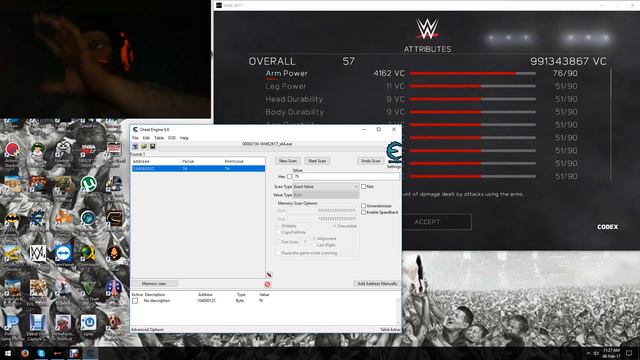
Task: Open Advanced Options in Cheat Engine
Action: [147, 329]
